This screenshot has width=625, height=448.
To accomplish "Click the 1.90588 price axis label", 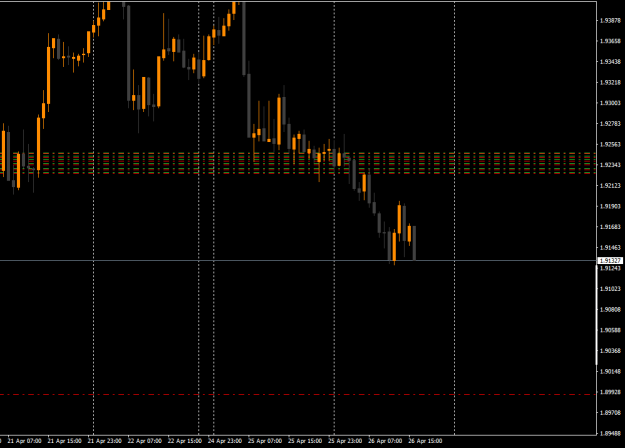I will (x=610, y=330).
